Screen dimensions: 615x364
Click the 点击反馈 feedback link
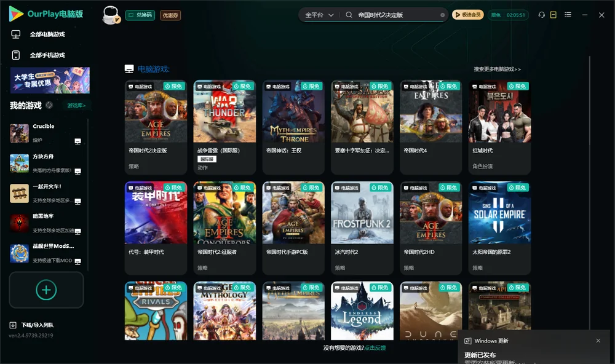coord(375,347)
